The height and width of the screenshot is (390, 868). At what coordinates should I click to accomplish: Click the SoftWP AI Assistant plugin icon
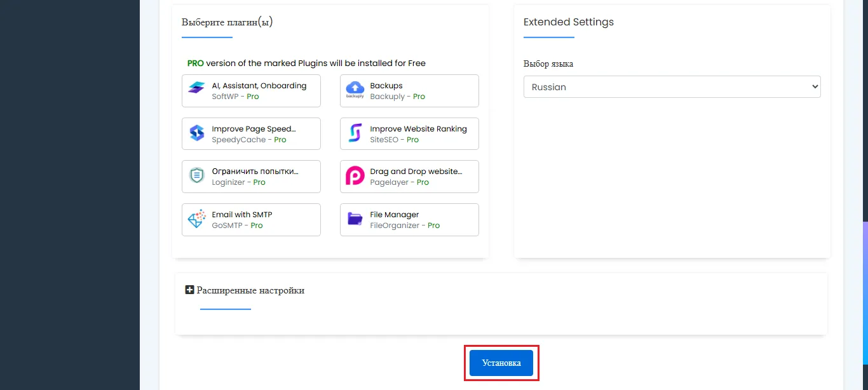(196, 88)
